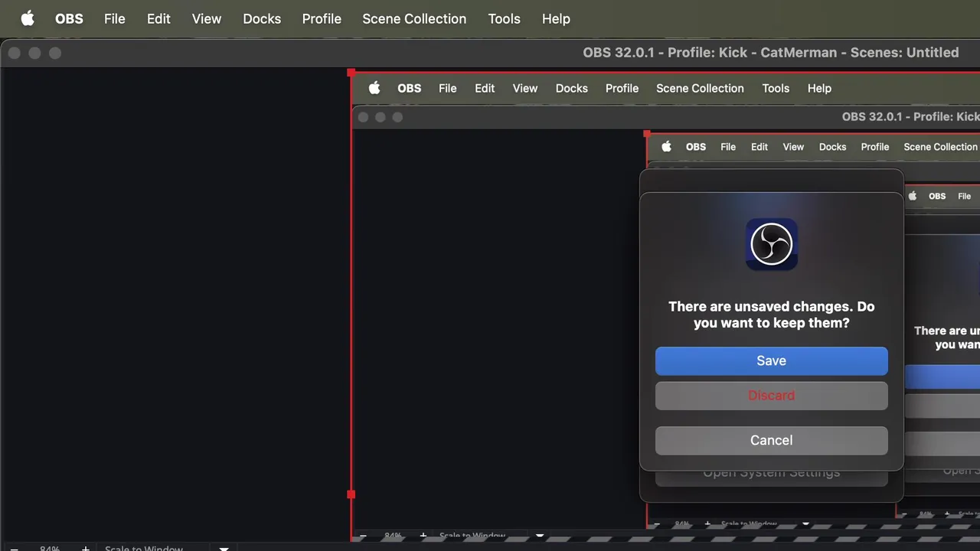
Task: Click File in the largest nested preview menu bar
Action: coord(447,88)
